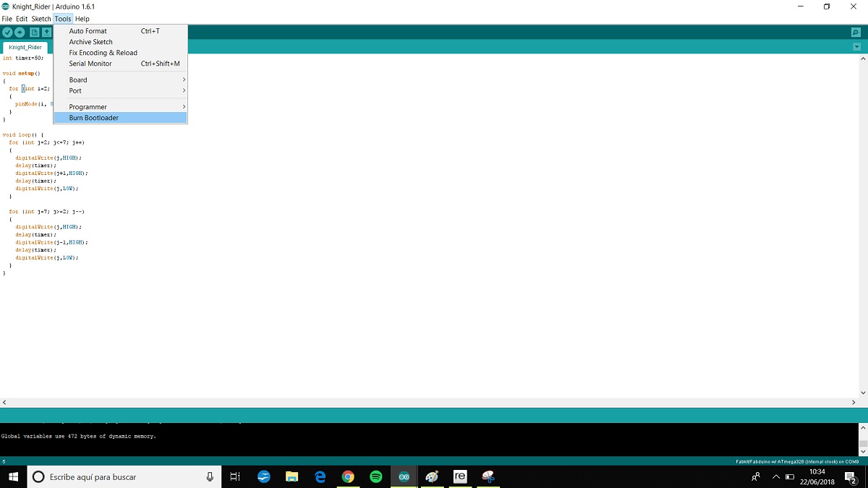Click console scrollbar up arrow
This screenshot has height=488, width=868.
(863, 428)
